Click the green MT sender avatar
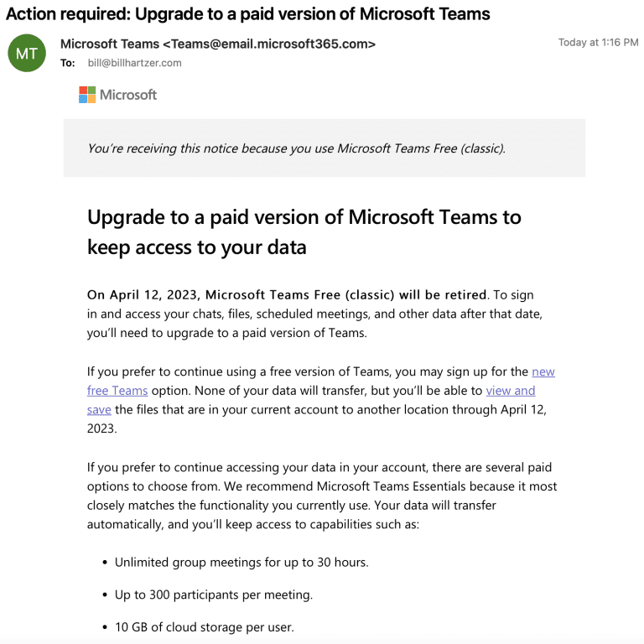 tap(27, 53)
